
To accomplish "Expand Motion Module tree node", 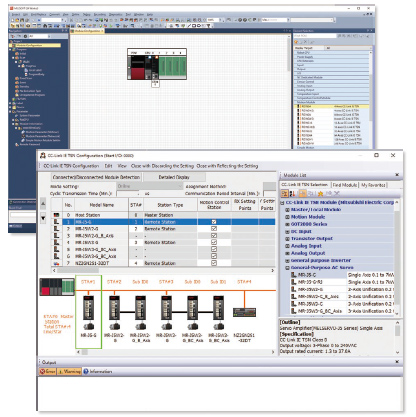I will pyautogui.click(x=287, y=217).
